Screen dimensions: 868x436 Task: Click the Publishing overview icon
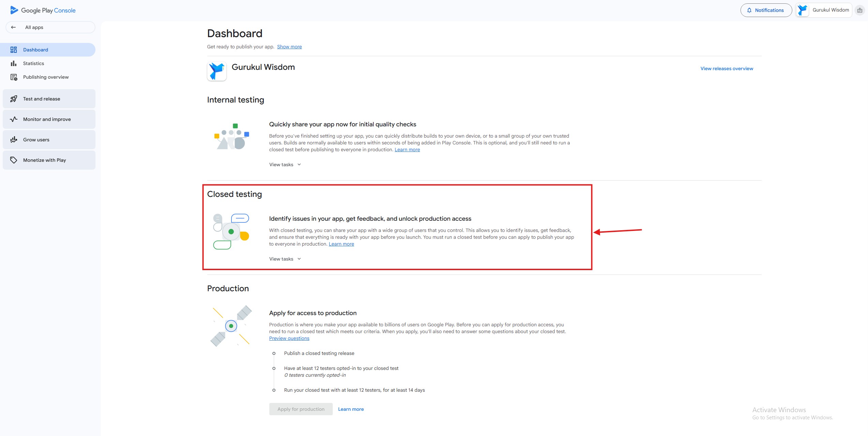pos(14,77)
